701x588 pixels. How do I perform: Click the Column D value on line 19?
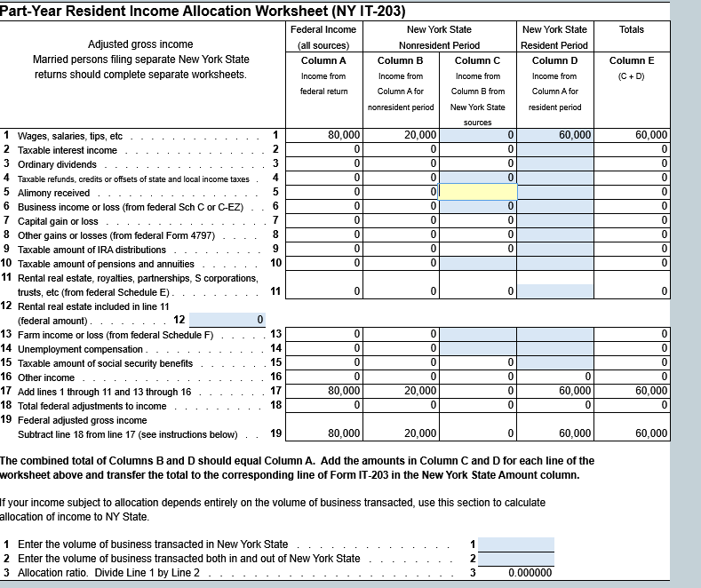point(575,433)
